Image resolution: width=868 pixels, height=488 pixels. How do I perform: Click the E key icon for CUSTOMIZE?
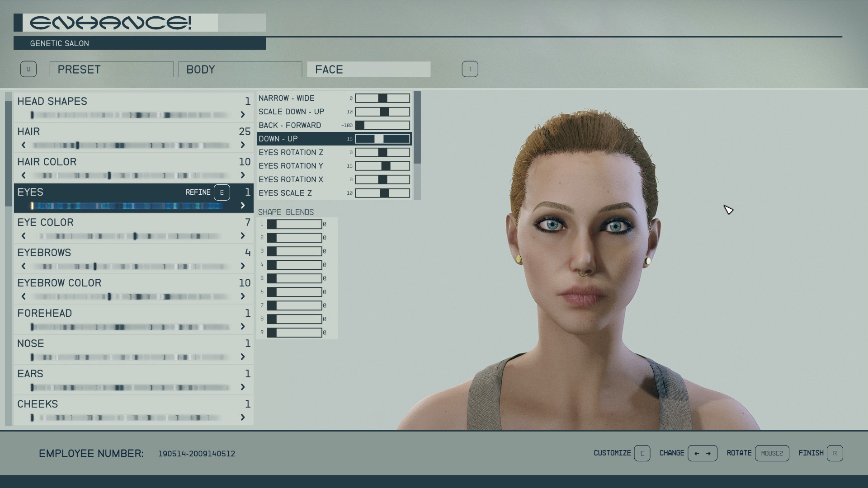coord(642,453)
